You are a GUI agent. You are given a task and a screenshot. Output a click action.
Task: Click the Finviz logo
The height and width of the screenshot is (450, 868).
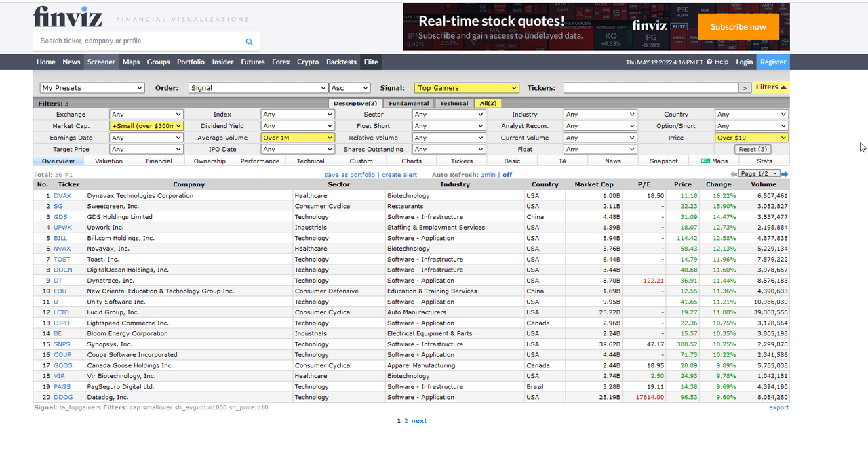point(68,16)
